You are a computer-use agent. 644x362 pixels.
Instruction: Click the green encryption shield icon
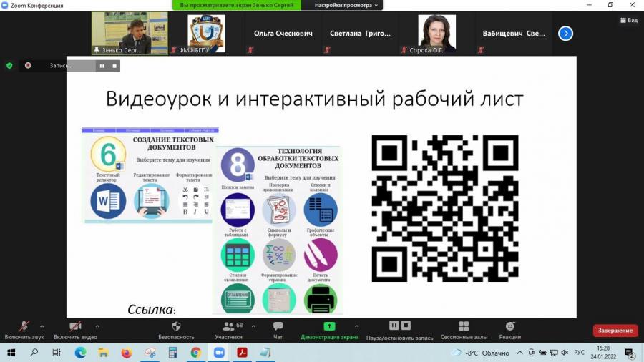pos(9,66)
